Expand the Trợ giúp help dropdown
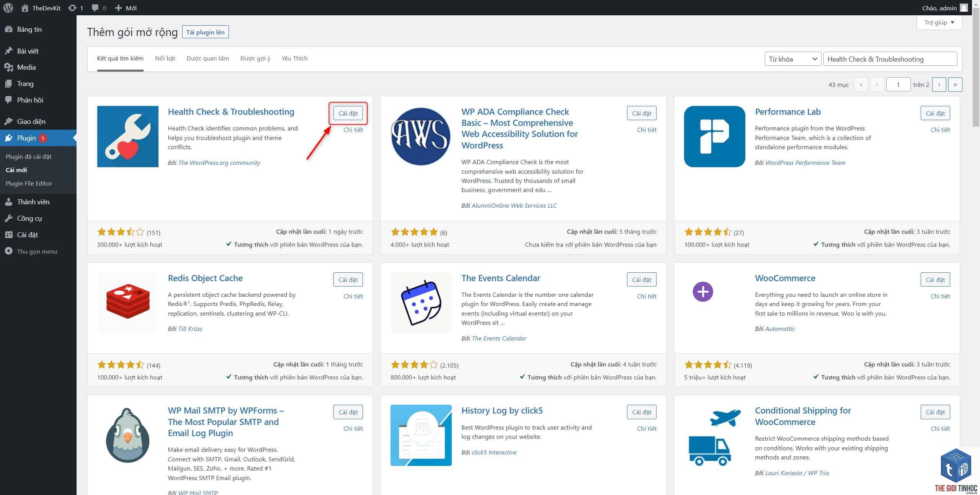Viewport: 980px width, 495px height. (x=939, y=23)
